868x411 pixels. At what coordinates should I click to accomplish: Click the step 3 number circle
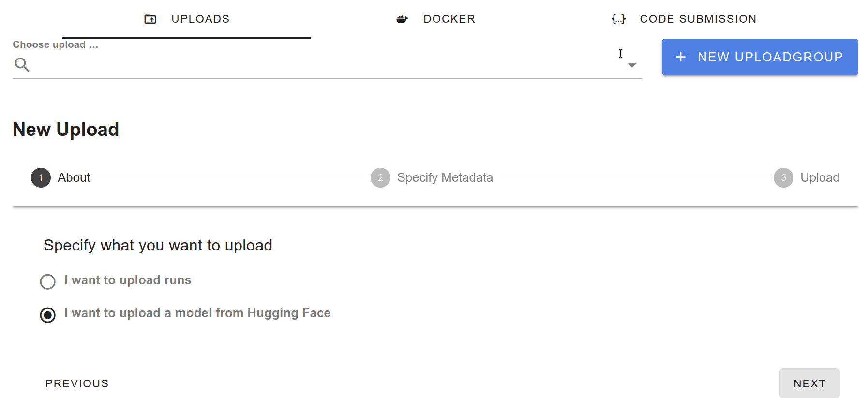tap(783, 178)
